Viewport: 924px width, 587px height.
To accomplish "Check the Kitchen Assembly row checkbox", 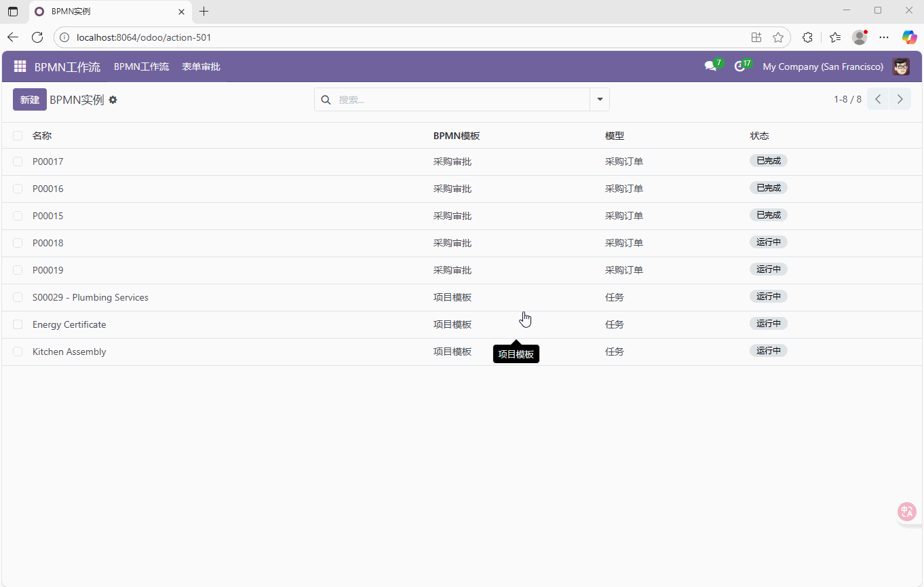I will pos(18,352).
